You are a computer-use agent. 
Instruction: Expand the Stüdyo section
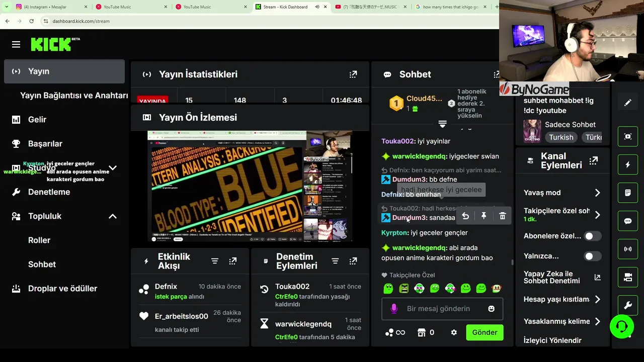(113, 168)
